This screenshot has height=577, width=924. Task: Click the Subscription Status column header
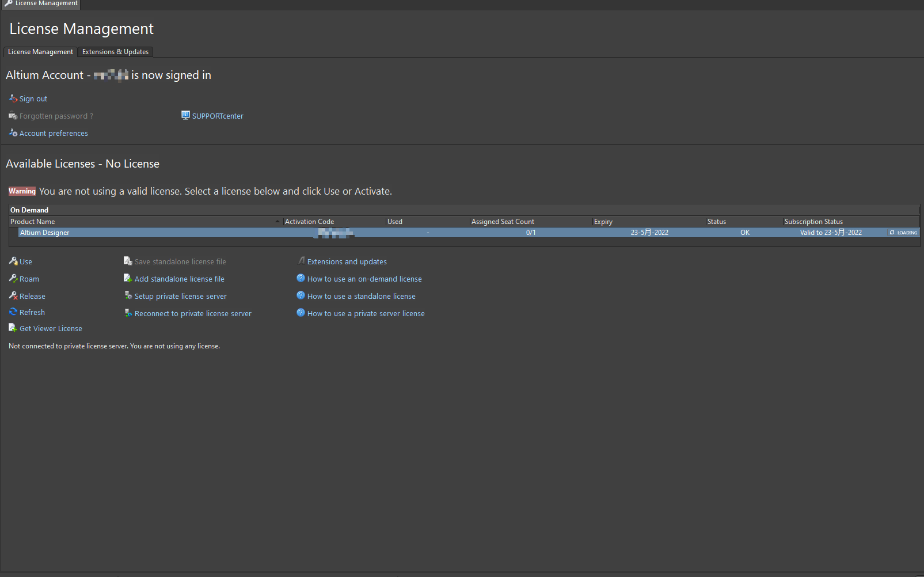click(x=813, y=222)
